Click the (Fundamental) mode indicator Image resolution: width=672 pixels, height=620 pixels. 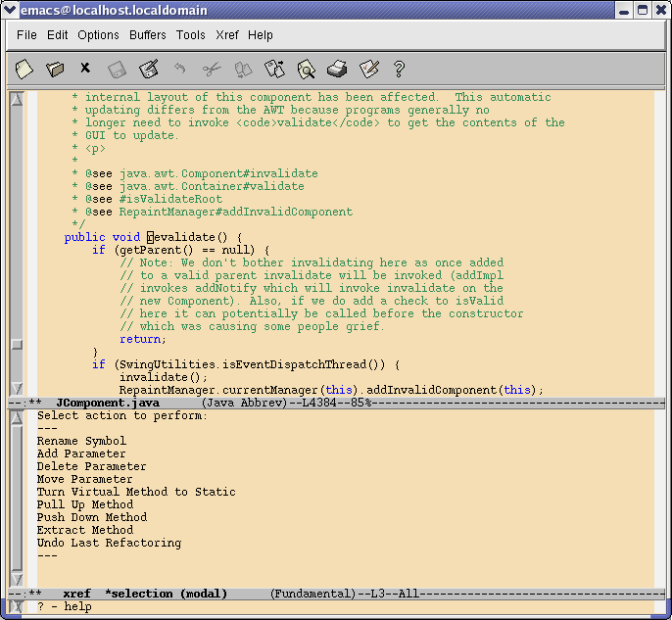(313, 594)
